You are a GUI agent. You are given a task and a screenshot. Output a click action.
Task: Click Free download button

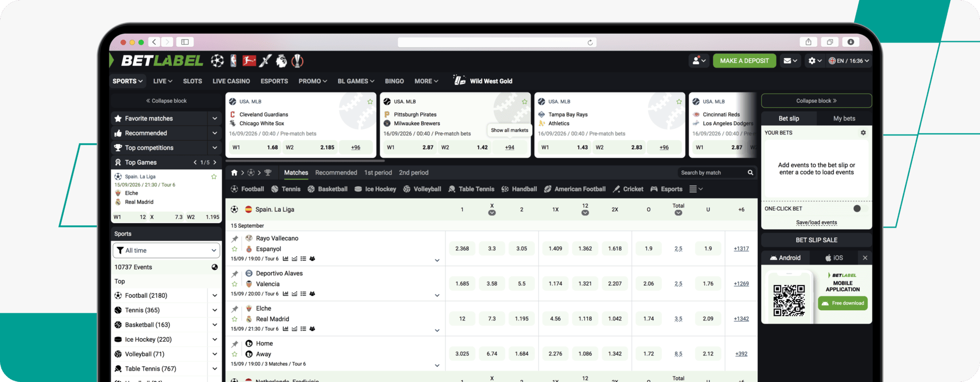point(843,303)
